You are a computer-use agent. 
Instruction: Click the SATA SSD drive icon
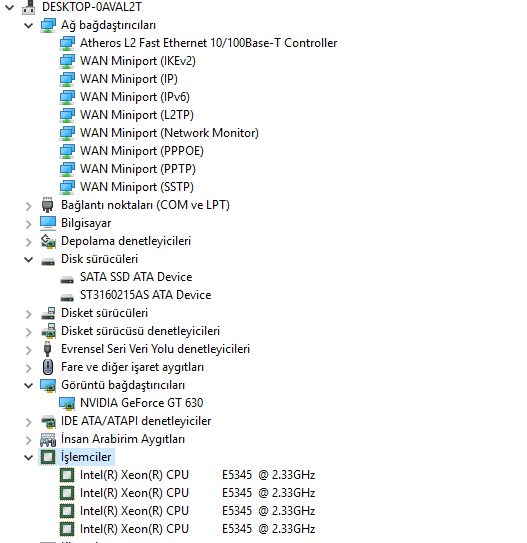pos(67,279)
